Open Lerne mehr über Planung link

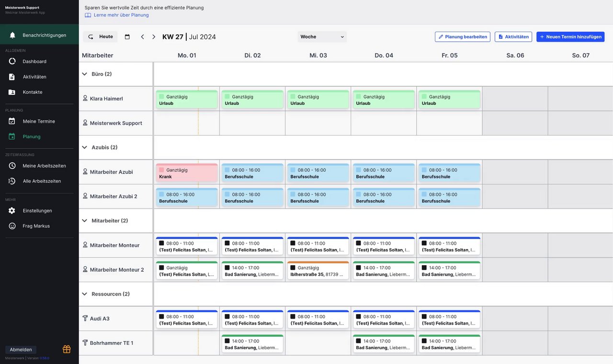tap(121, 15)
